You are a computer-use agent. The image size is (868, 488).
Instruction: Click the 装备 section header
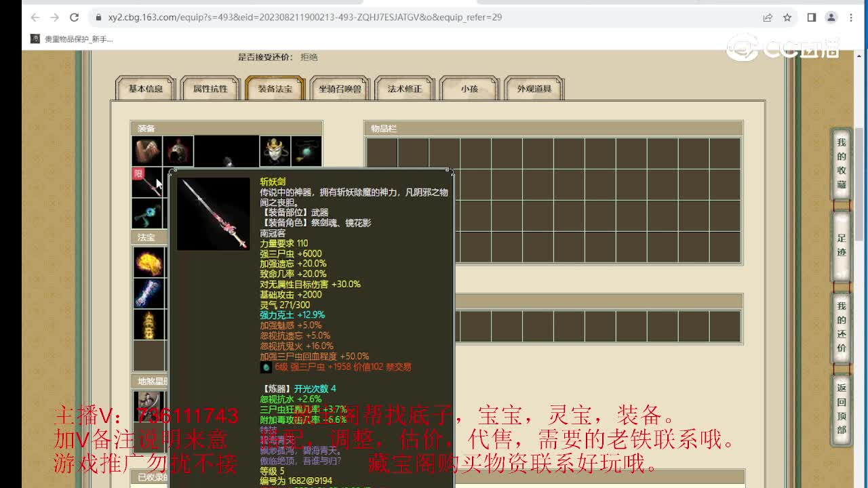pos(226,128)
